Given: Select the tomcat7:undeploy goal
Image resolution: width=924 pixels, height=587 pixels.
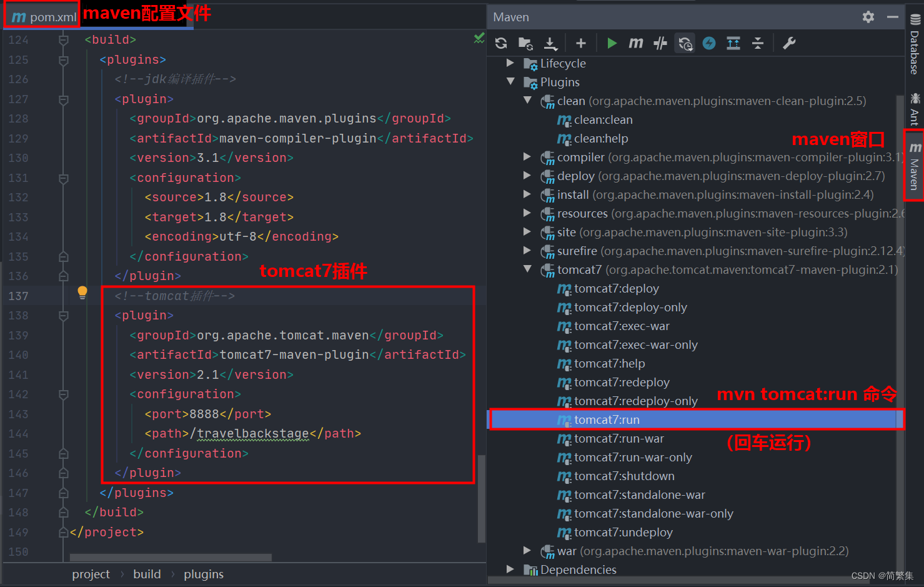Looking at the screenshot, I should click(x=623, y=532).
